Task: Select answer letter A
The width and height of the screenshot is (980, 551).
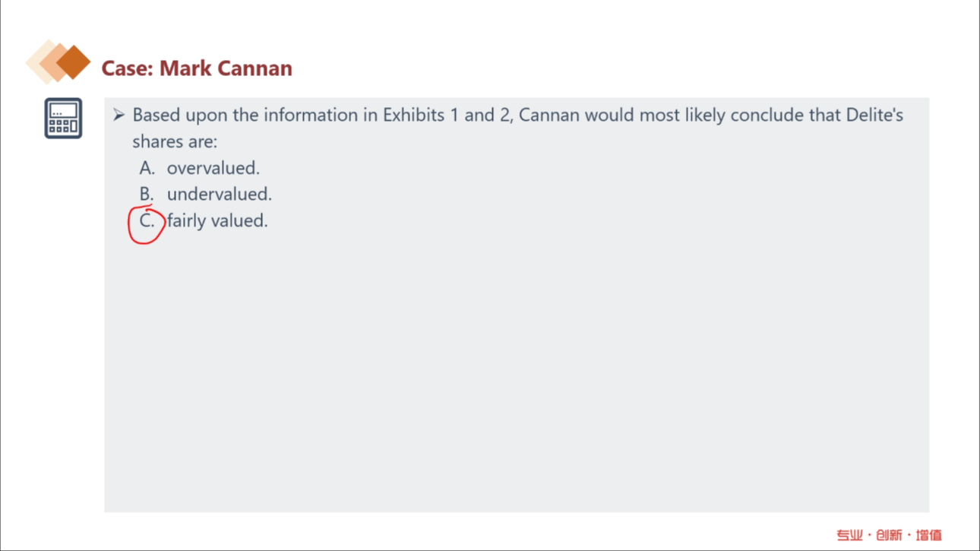Action: 147,168
